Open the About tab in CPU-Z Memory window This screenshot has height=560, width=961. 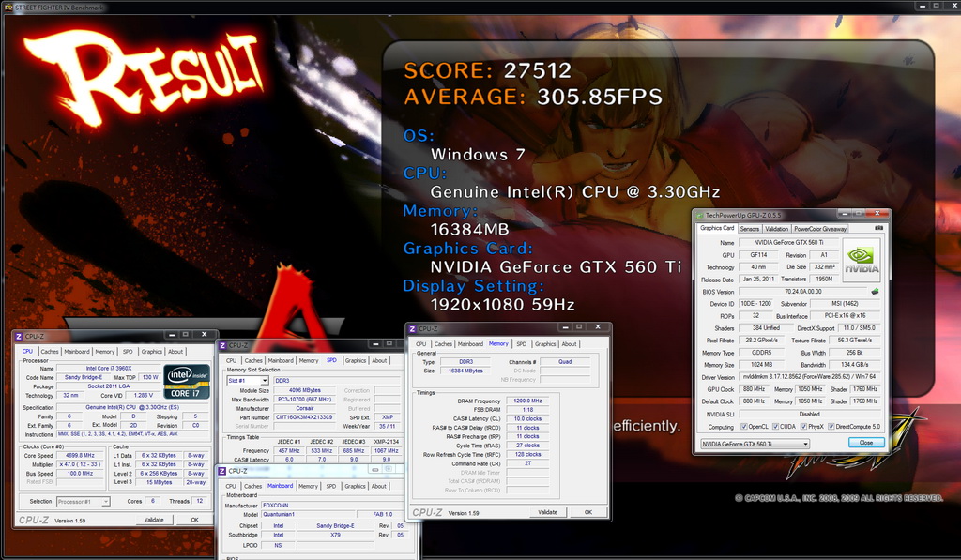pyautogui.click(x=569, y=344)
